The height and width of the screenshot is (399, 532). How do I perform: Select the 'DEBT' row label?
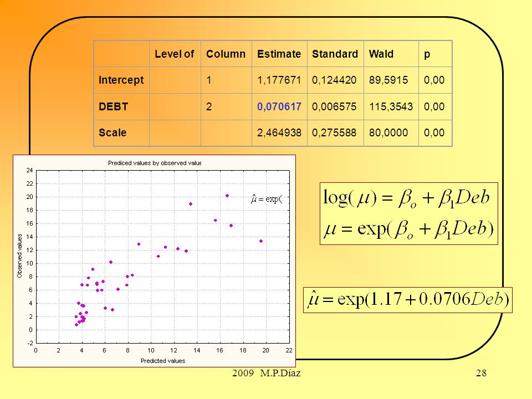(113, 106)
